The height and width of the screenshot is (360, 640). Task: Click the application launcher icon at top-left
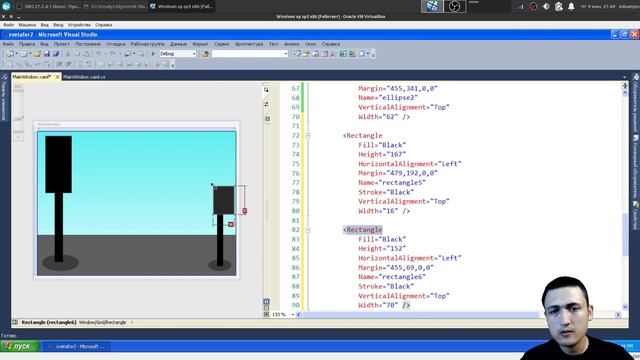coord(6,6)
